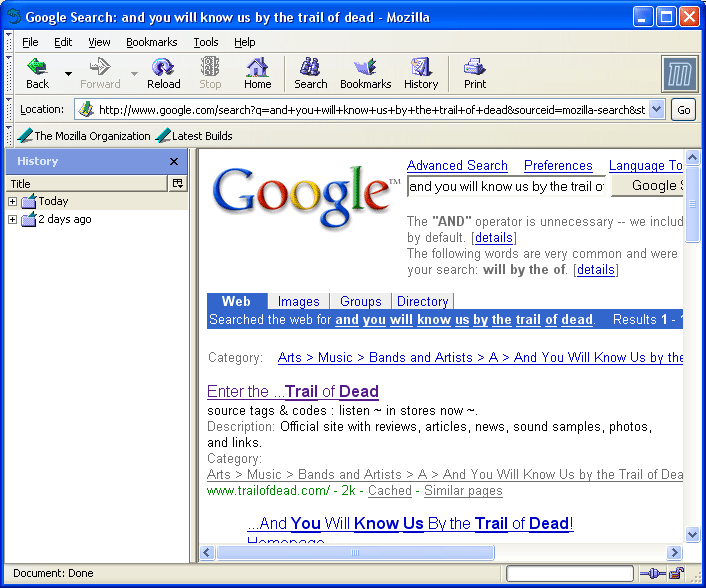Viewport: 706px width, 588px height.
Task: Click the horizontal scrollbar left arrow
Action: [207, 552]
